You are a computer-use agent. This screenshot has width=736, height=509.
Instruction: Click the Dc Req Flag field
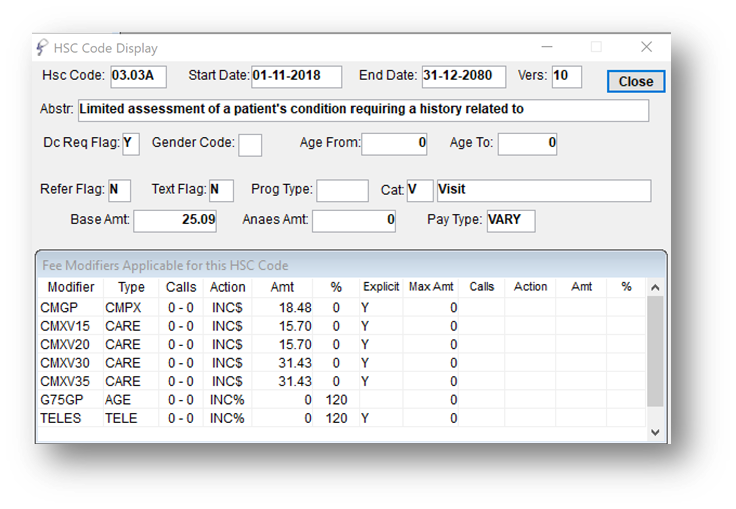tap(131, 144)
